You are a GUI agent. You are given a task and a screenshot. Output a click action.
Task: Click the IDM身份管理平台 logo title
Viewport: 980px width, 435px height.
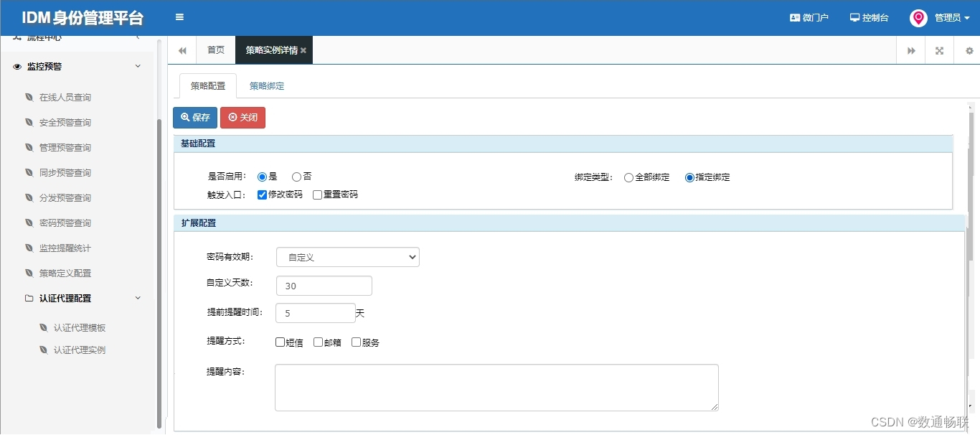point(82,18)
